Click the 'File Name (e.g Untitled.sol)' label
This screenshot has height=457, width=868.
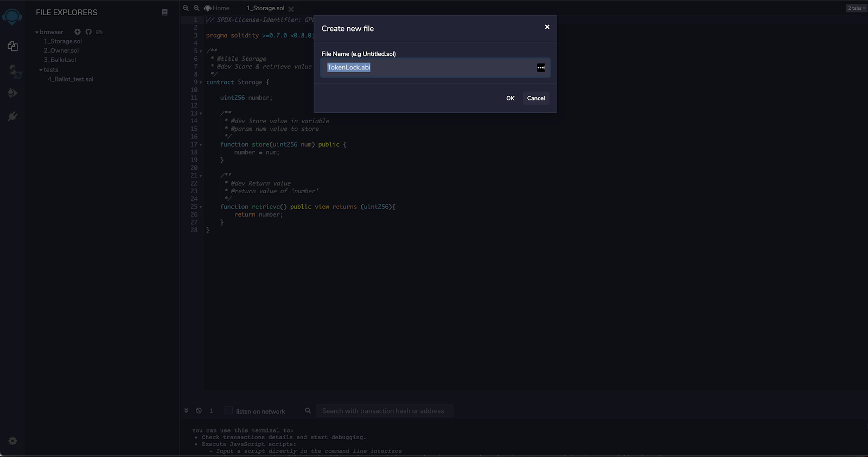coord(359,54)
